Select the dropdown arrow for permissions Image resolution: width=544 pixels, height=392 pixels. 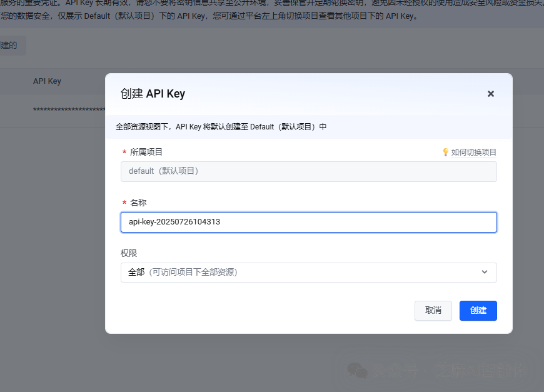(485, 272)
